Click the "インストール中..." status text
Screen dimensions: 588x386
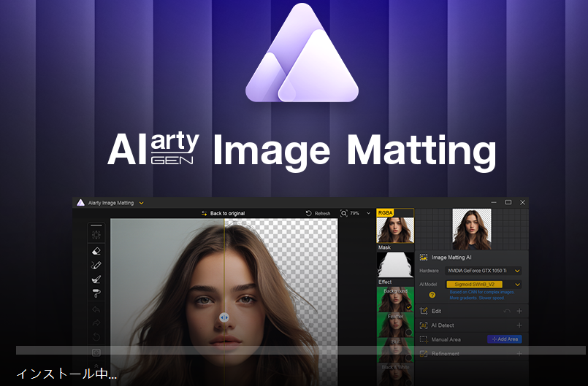click(x=66, y=374)
